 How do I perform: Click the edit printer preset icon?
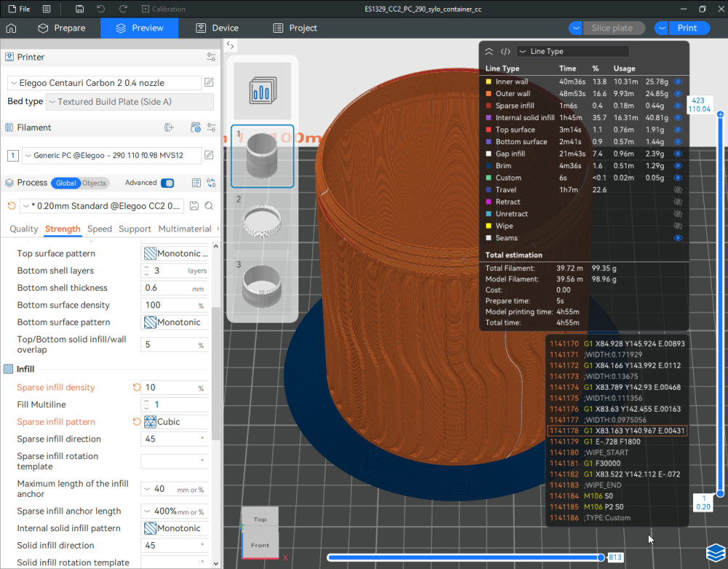[x=209, y=82]
